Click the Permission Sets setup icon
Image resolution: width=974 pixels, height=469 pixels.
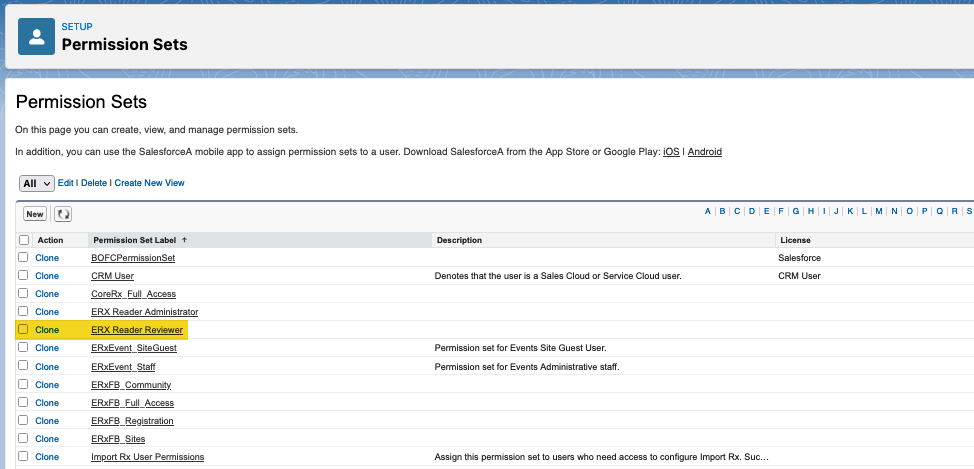(x=37, y=36)
